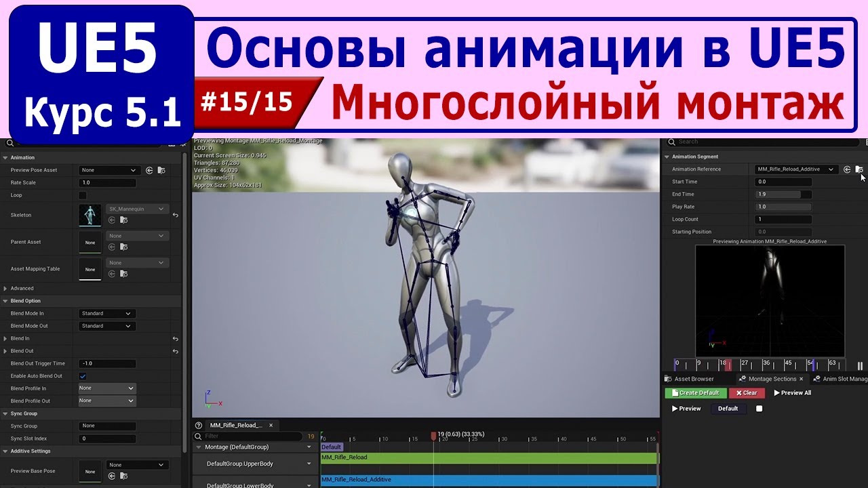This screenshot has width=868, height=488.
Task: Open Preview Pose Asset dropdown
Action: tap(110, 170)
